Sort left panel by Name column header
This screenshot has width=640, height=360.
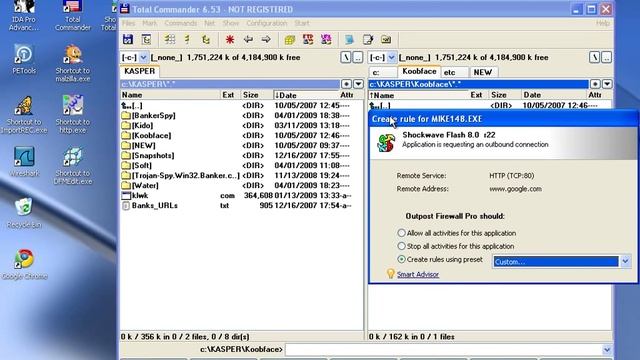(170, 95)
